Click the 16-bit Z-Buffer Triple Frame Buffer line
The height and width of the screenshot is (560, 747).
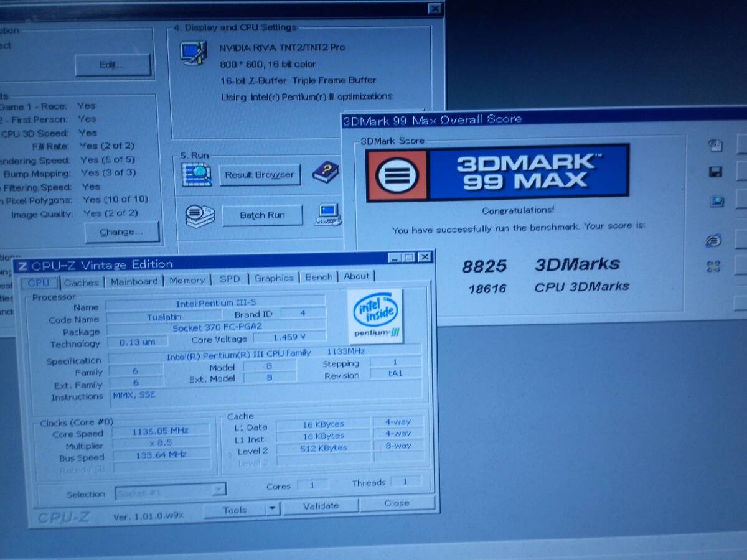point(299,80)
